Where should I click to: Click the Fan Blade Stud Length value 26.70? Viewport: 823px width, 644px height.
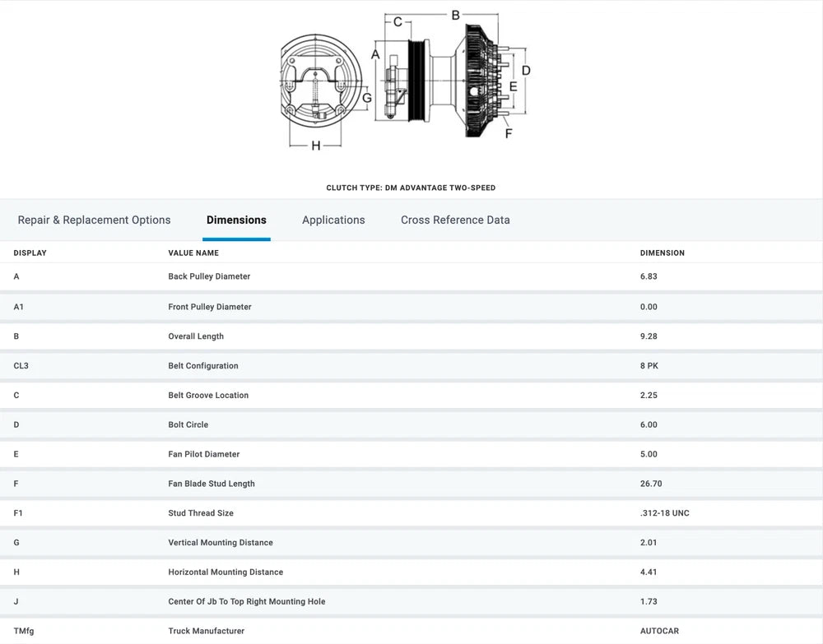pos(653,484)
